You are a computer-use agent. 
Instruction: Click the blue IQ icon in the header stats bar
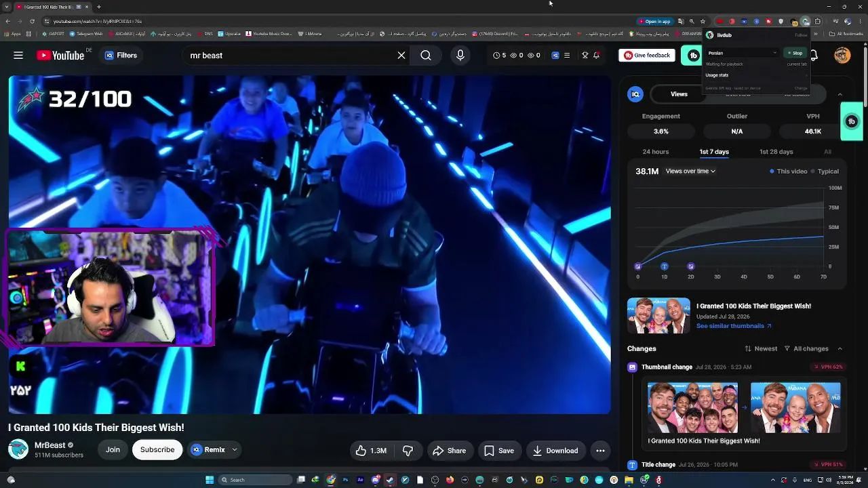pos(555,56)
